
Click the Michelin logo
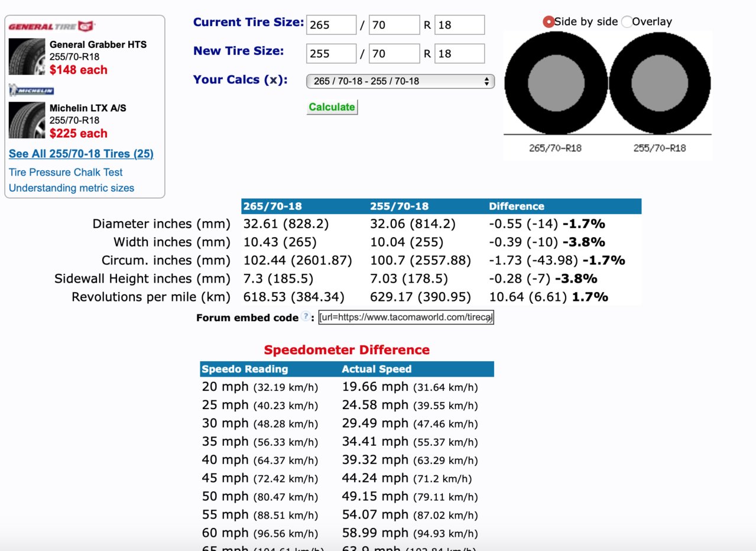31,91
